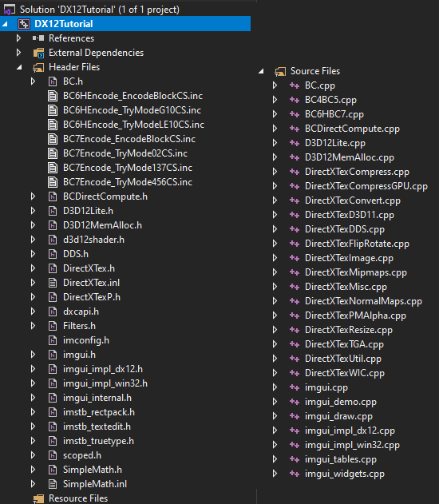Select imconfig.h in Header Files
The image size is (439, 504).
point(86,340)
